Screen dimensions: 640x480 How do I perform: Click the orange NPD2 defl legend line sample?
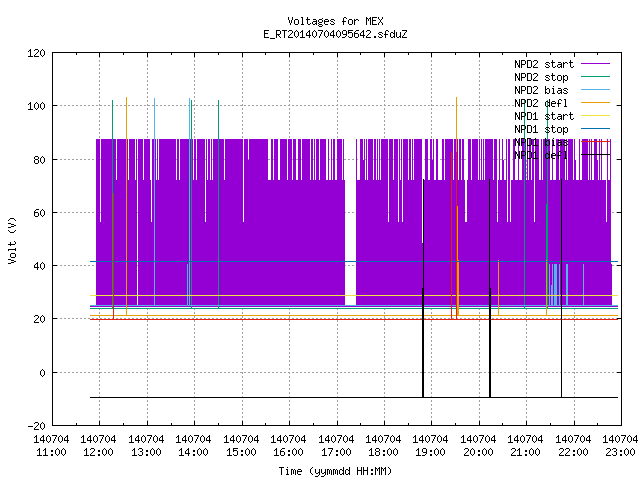pos(596,102)
